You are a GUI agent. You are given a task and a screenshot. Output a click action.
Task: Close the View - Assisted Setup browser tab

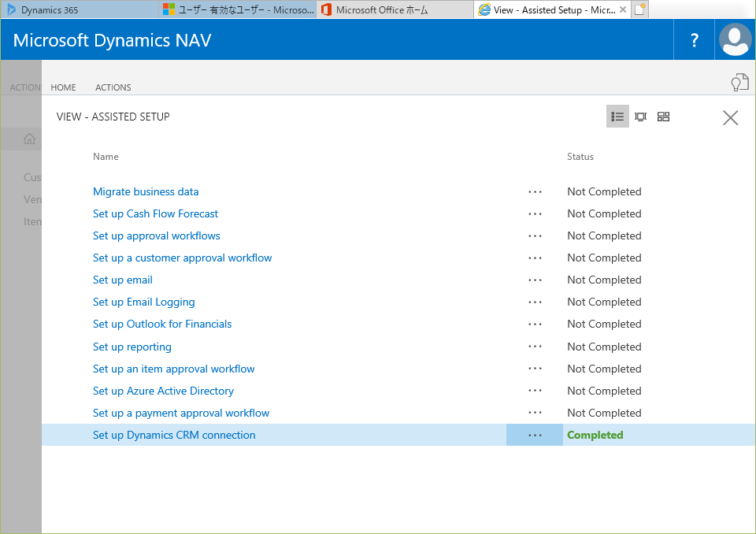pos(623,9)
